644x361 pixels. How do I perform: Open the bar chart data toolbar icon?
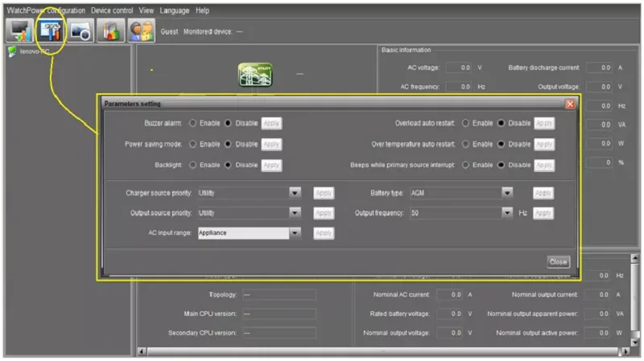111,31
